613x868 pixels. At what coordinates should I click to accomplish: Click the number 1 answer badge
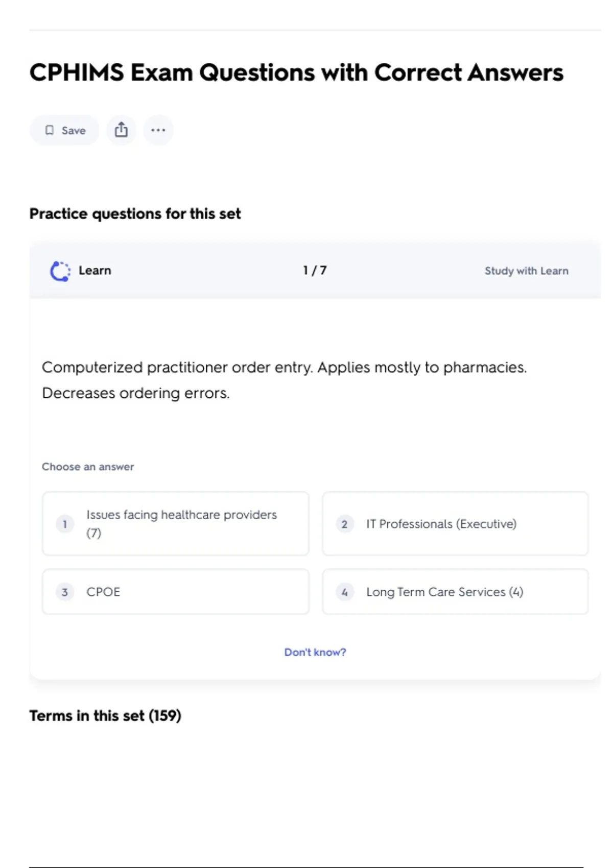(x=65, y=524)
